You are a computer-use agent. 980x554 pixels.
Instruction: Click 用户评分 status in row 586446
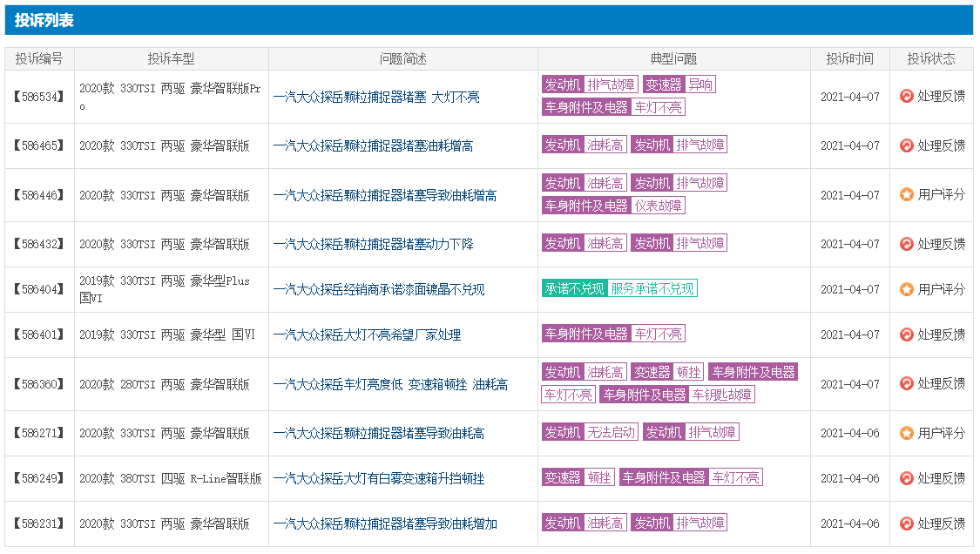click(x=942, y=195)
